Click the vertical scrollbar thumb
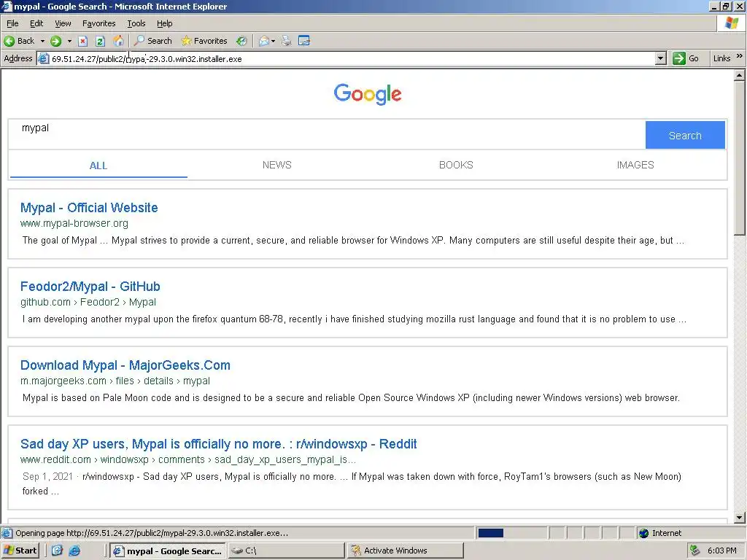The width and height of the screenshot is (747, 560). [740, 158]
